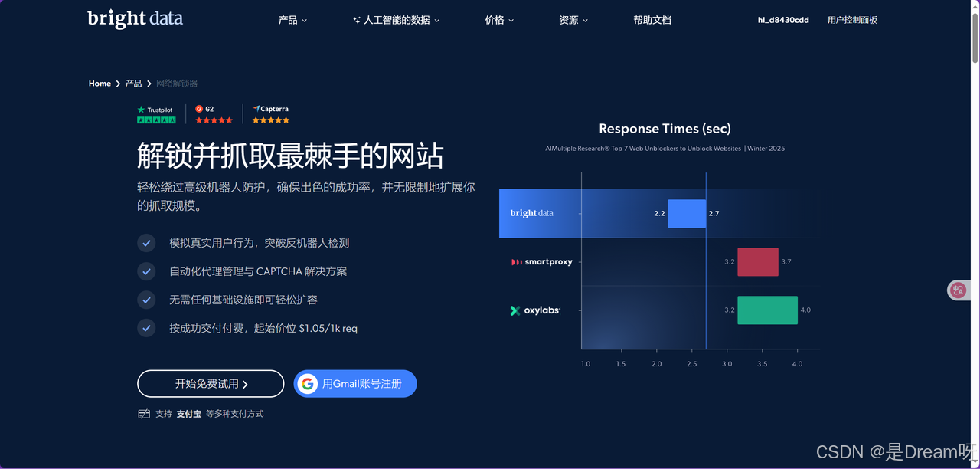Click the AIMultiple Research chart subtitle

click(x=665, y=149)
